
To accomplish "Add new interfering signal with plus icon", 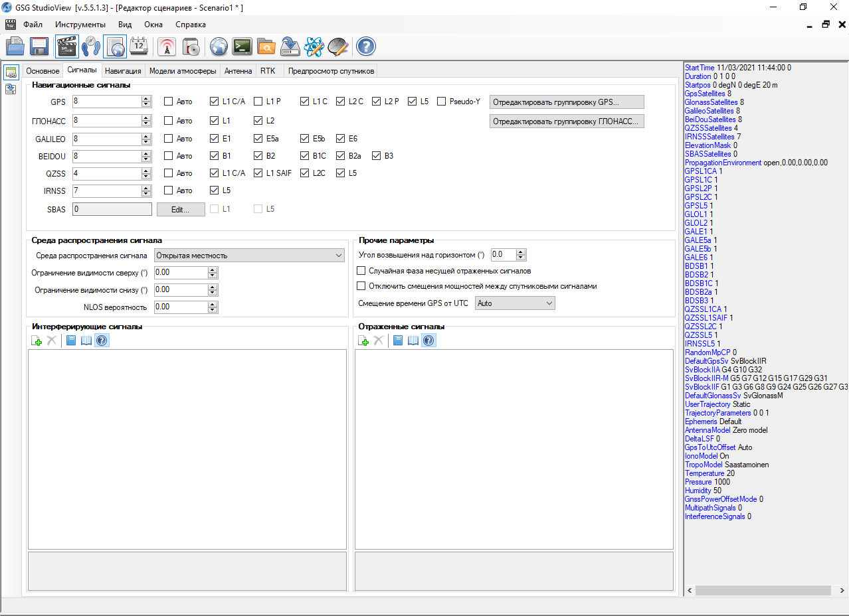I will (37, 341).
